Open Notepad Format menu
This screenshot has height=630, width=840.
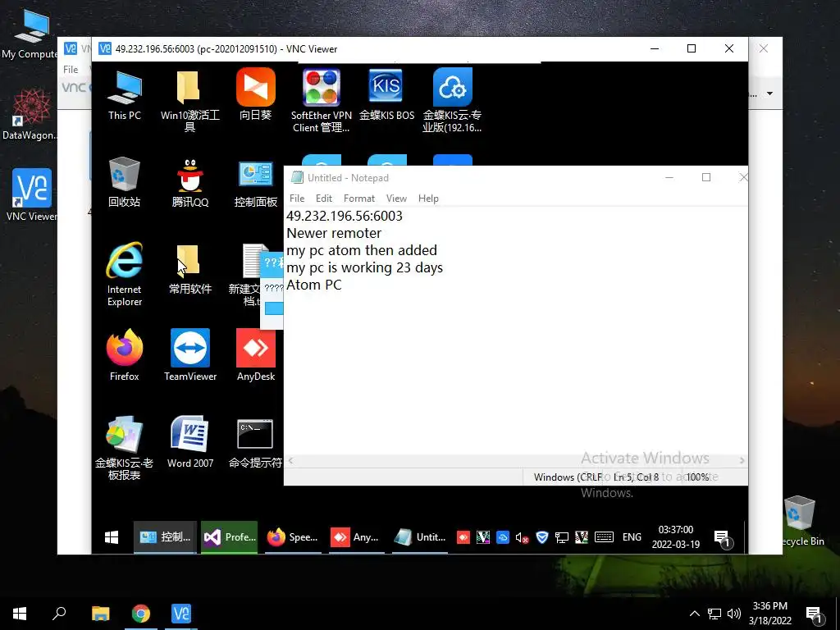click(359, 199)
